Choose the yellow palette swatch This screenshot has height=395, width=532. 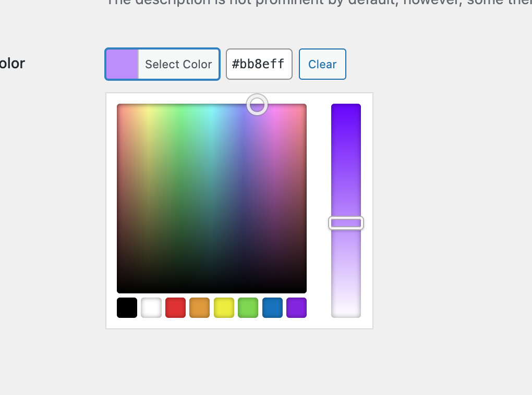224,307
